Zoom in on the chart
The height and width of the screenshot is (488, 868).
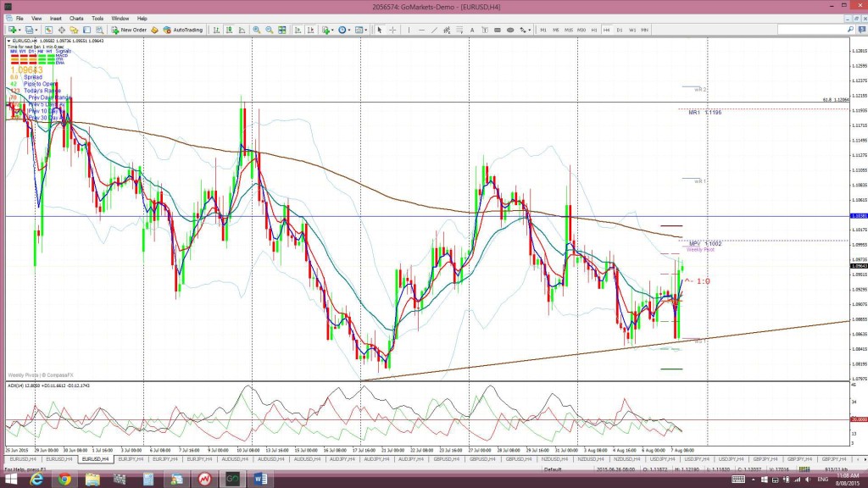[256, 30]
